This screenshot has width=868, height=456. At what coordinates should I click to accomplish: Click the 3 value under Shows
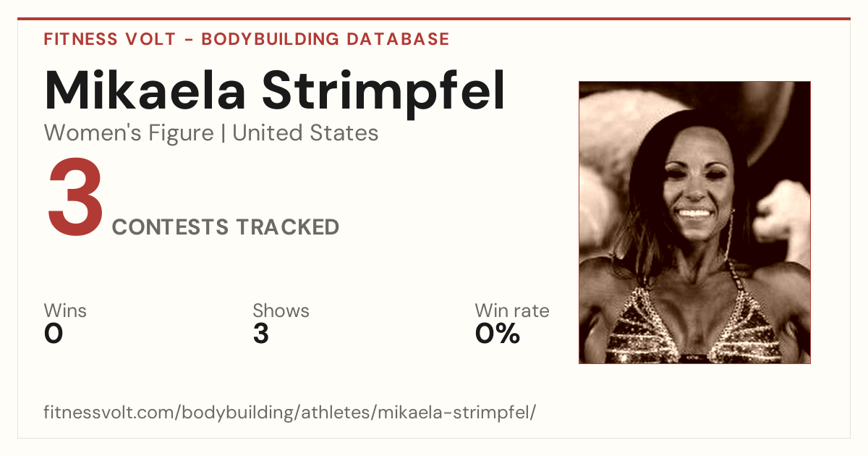(261, 334)
